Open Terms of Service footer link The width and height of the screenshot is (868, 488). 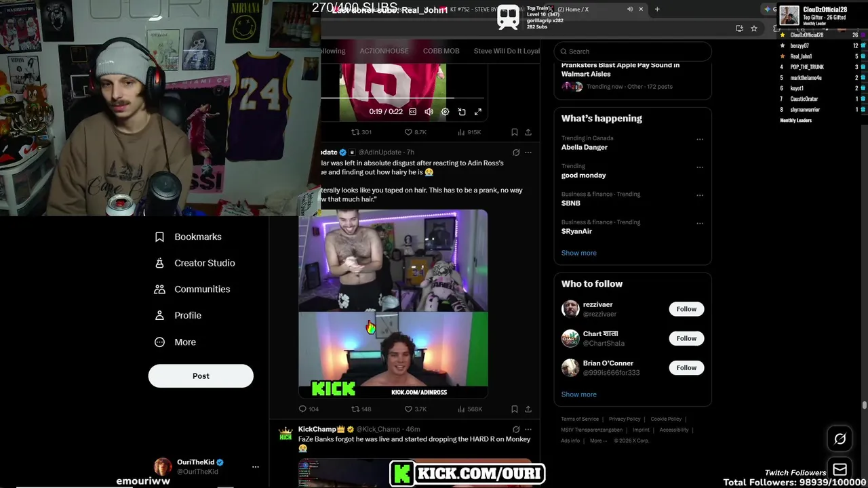pyautogui.click(x=580, y=420)
